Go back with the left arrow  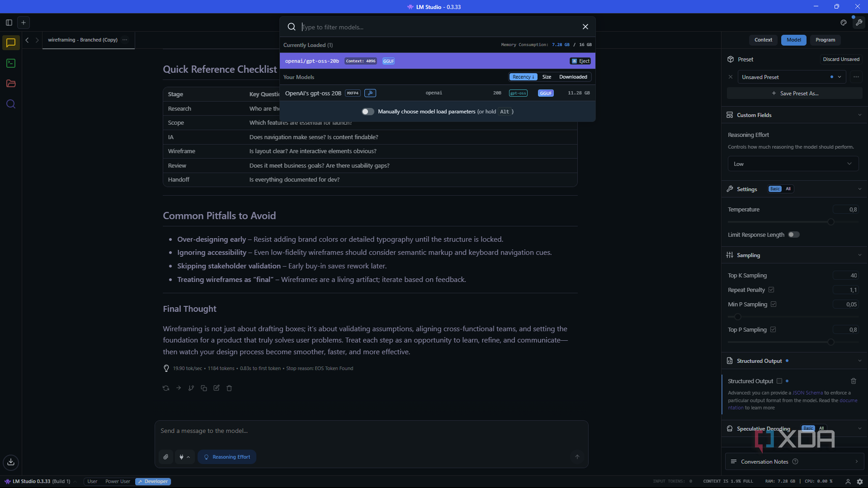pos(27,40)
